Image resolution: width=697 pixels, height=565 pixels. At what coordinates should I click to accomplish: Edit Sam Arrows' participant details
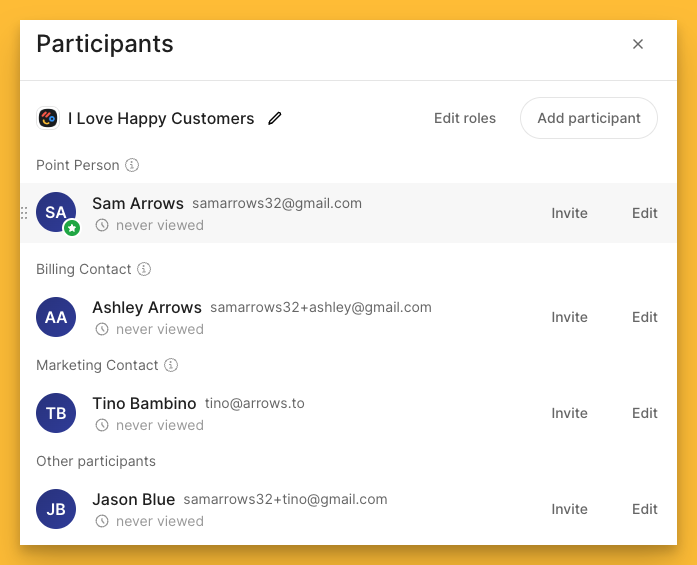[644, 213]
